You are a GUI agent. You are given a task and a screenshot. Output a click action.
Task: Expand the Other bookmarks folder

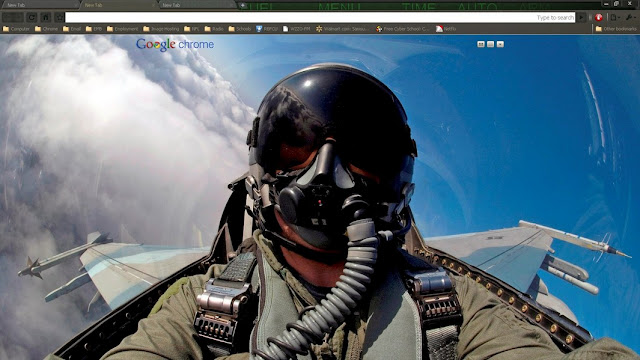[616, 29]
